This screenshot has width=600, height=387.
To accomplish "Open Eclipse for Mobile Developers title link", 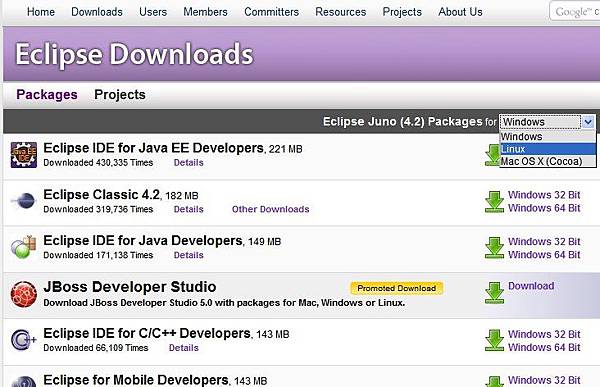I will point(136,380).
